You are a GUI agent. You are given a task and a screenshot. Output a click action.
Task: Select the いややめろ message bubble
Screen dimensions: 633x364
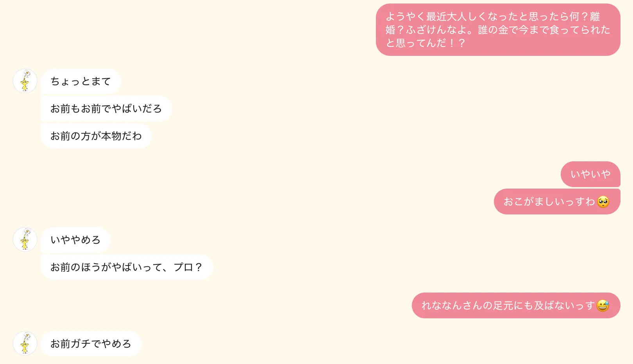click(x=76, y=240)
